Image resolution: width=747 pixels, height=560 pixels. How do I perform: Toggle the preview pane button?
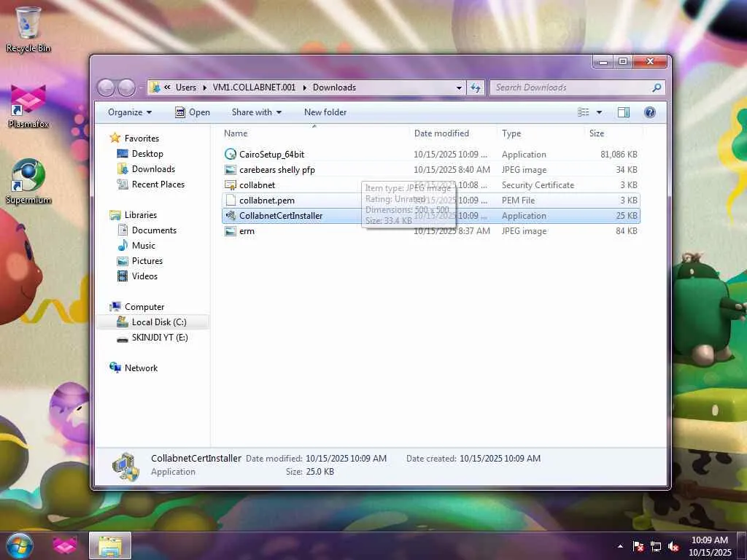point(623,112)
